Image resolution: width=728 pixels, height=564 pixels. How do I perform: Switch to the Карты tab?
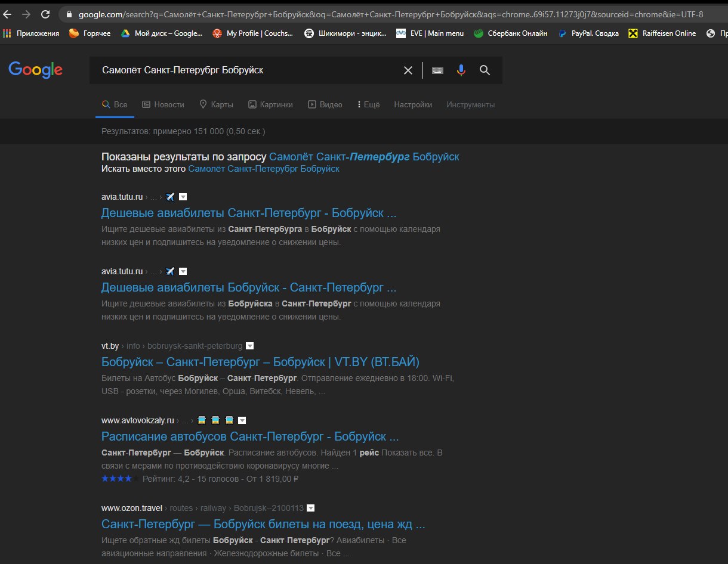pos(216,104)
